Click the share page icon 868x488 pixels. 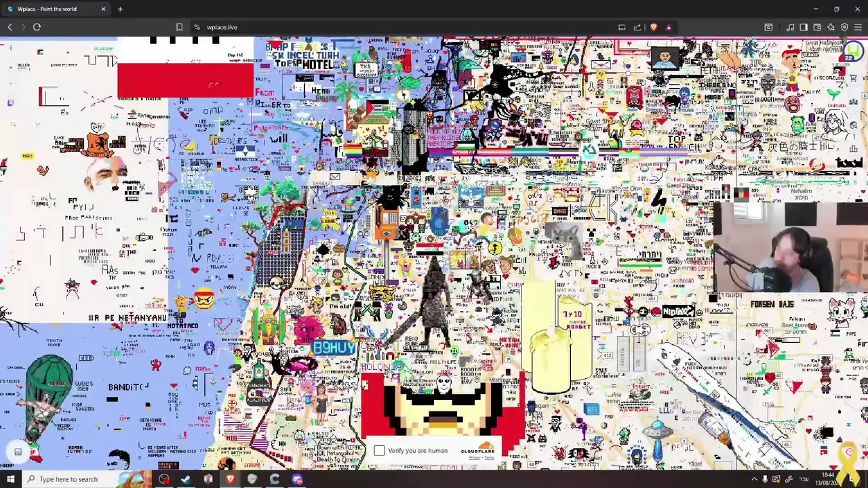pos(637,27)
